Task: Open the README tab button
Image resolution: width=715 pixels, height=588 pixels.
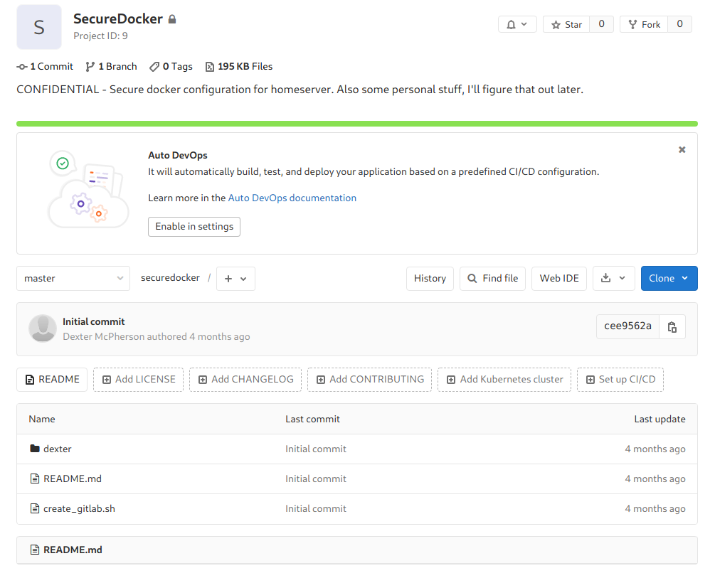Action: tap(52, 380)
